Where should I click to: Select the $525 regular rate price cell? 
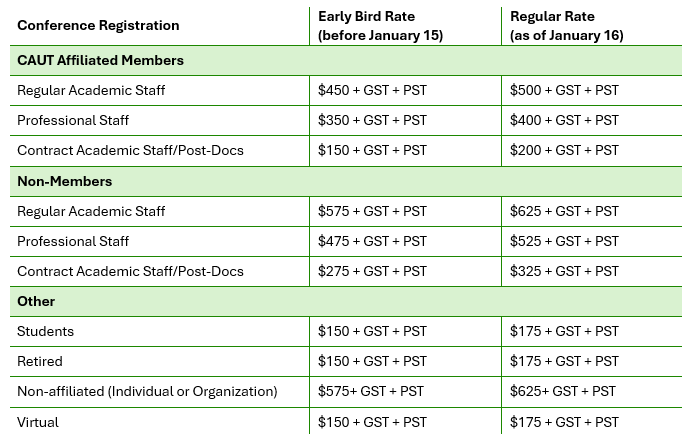564,241
